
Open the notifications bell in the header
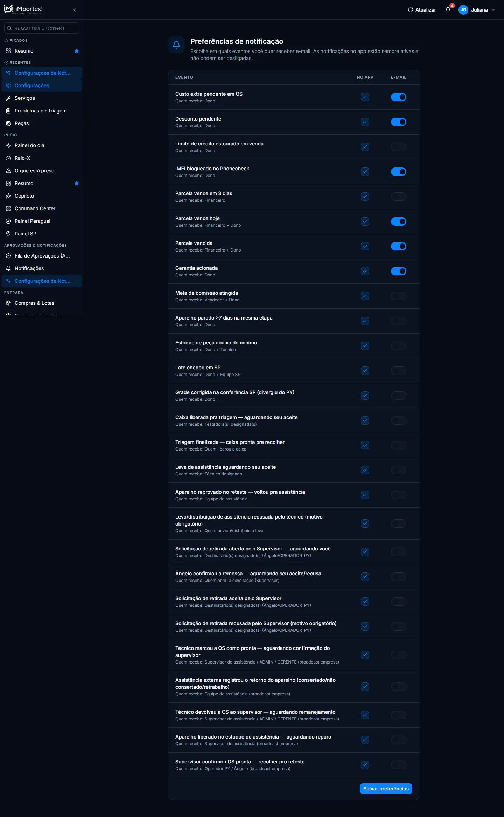(448, 10)
